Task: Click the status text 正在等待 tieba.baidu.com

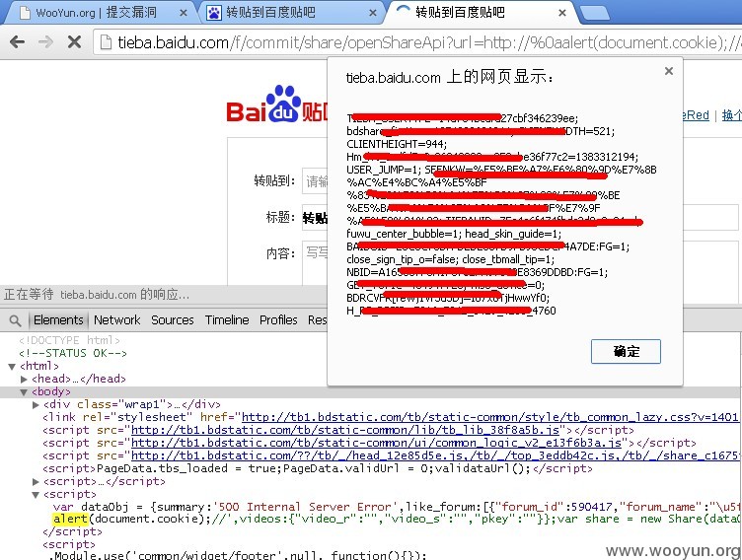Action: 96,295
